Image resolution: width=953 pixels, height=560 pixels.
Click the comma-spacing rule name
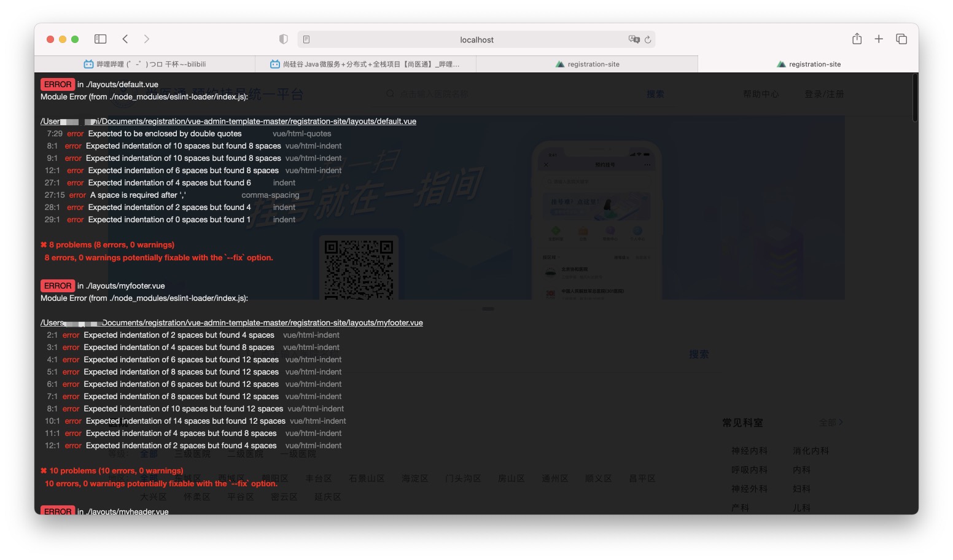click(x=270, y=195)
